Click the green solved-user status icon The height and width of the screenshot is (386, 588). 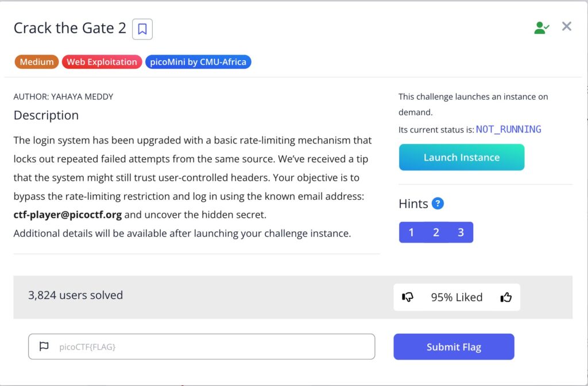click(x=541, y=27)
